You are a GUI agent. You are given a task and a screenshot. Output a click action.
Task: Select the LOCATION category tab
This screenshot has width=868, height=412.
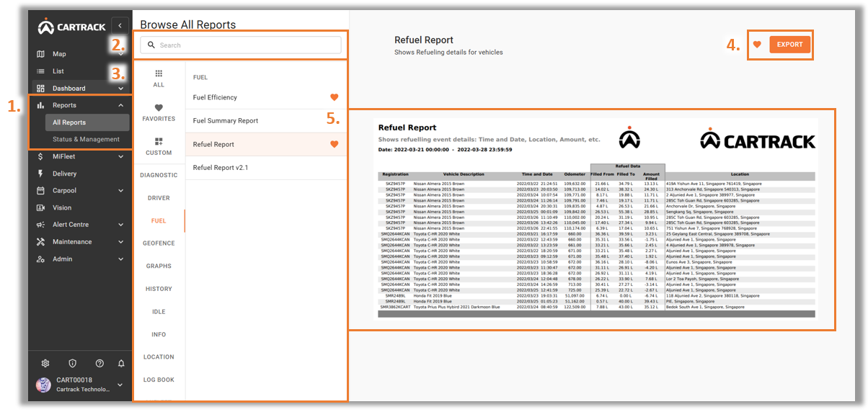tap(159, 357)
